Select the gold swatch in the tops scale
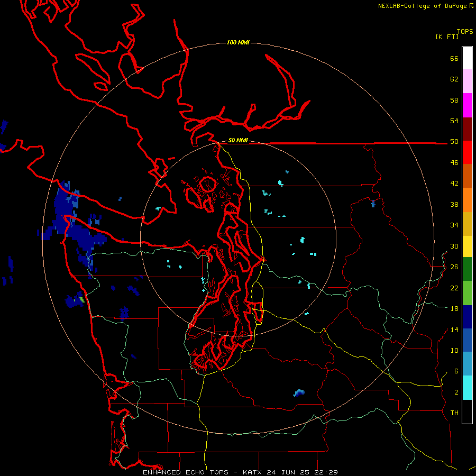The width and height of the screenshot is (476, 476). [x=467, y=224]
